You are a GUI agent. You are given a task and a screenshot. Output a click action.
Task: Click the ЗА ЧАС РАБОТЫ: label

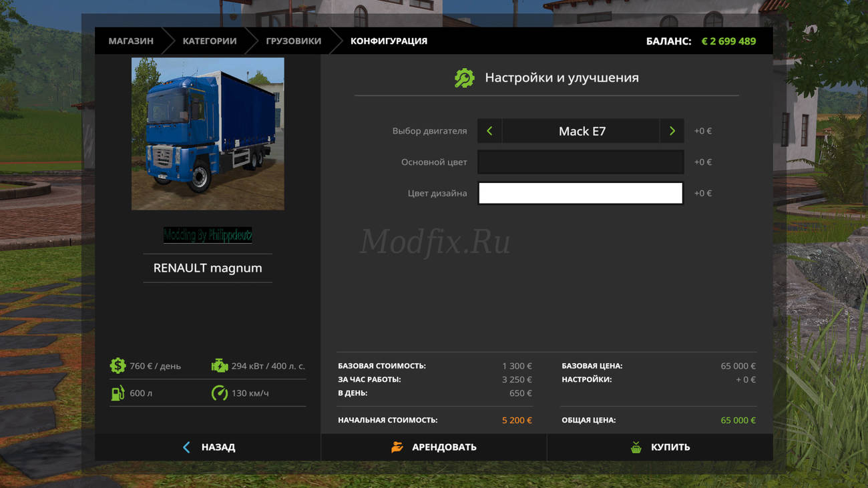369,379
